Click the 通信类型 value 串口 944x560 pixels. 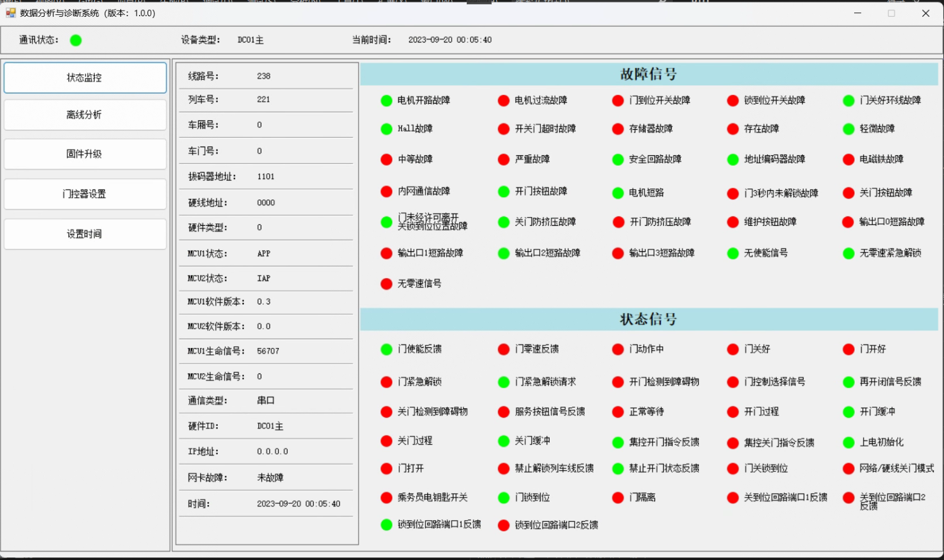(x=266, y=400)
